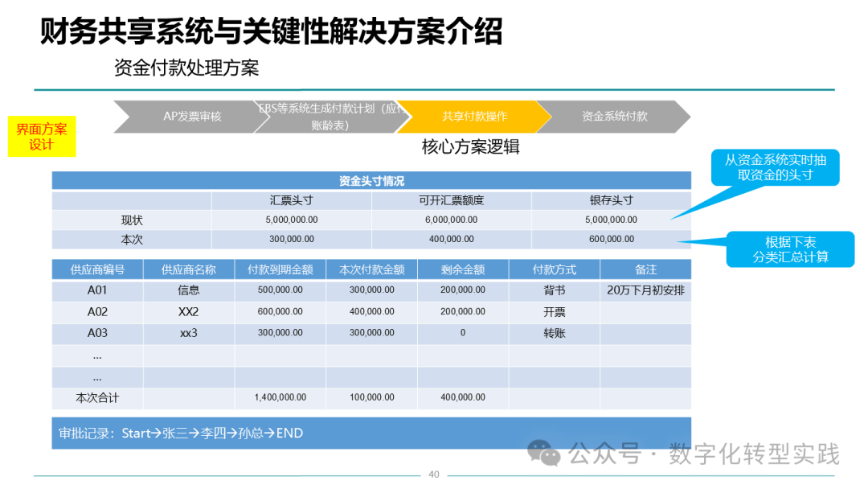Click 付款到期金额 cell in row A03
The width and height of the screenshot is (868, 489).
coord(280,333)
